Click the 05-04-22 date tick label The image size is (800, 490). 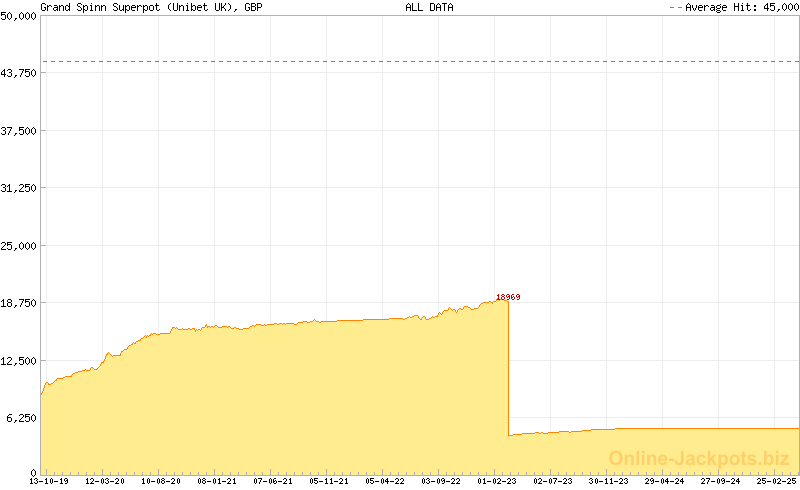pos(385,481)
